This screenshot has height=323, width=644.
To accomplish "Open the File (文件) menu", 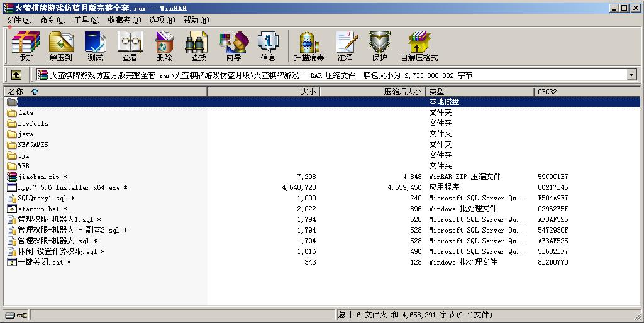I will [18, 20].
